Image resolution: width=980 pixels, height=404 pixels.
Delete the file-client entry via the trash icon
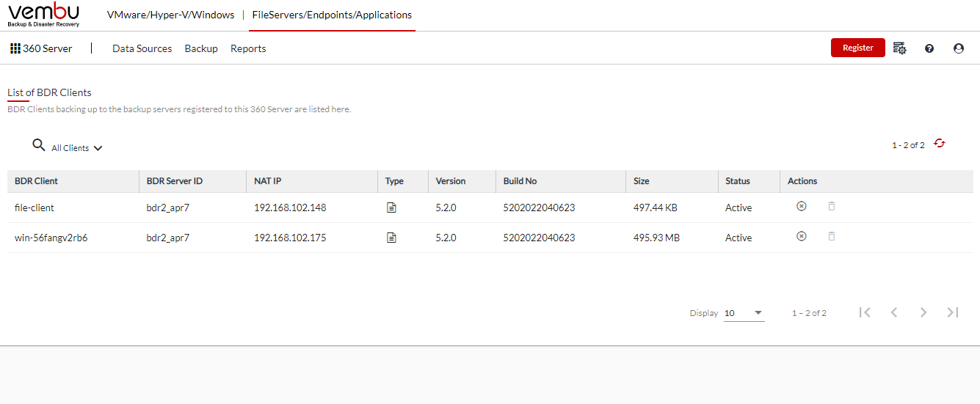click(x=832, y=207)
